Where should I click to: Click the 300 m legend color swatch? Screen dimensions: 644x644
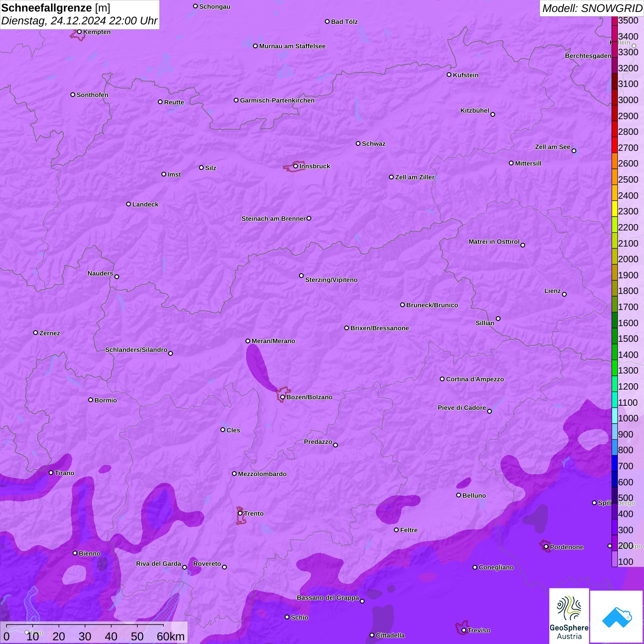tap(615, 527)
